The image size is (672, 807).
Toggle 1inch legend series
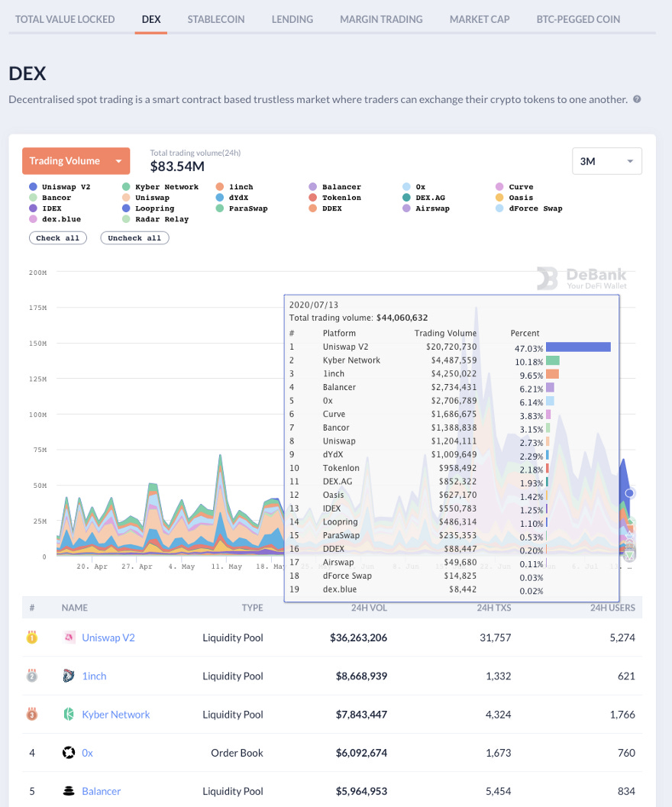click(x=234, y=187)
